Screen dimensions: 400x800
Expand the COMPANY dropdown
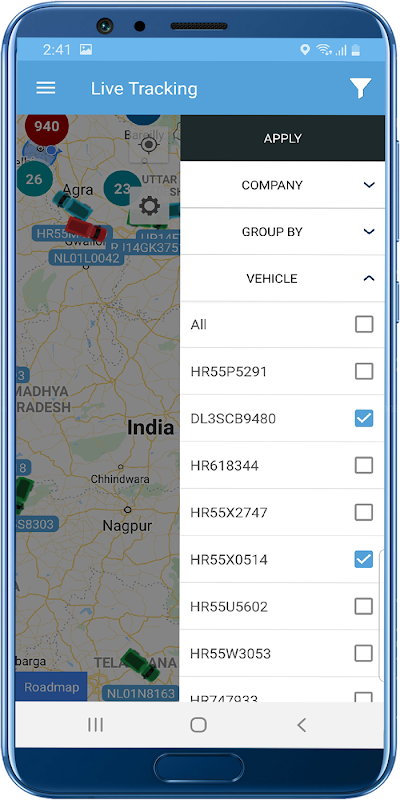(x=282, y=185)
